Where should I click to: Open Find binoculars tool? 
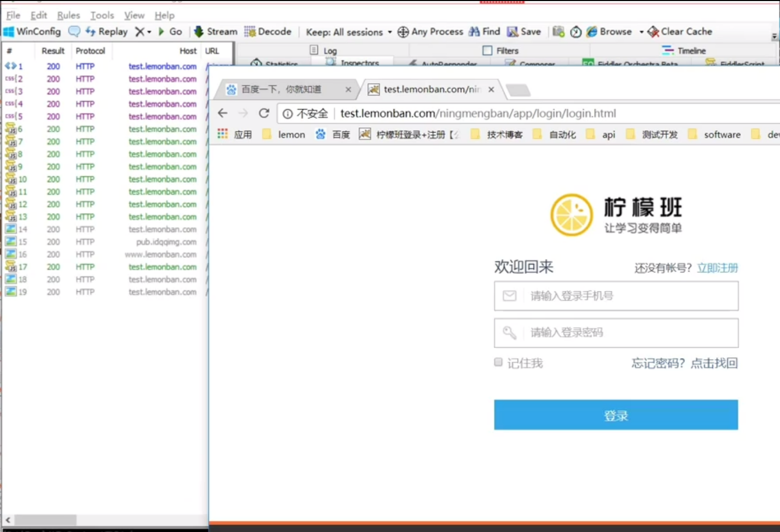[484, 31]
